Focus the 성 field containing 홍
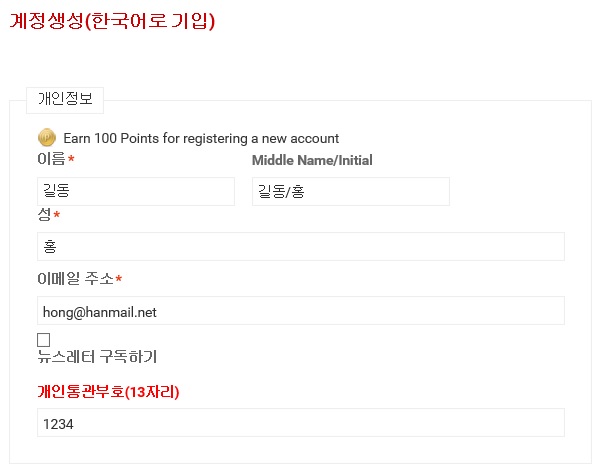600x474 pixels. (301, 246)
